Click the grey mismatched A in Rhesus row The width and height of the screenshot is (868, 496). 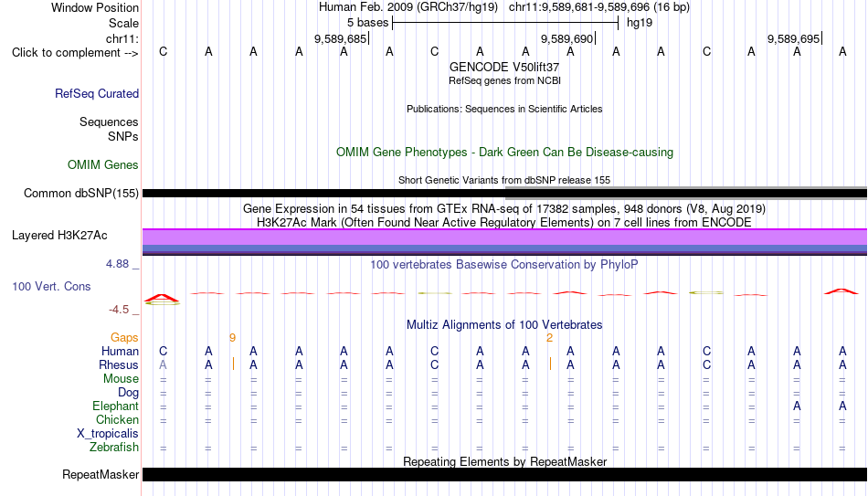163,364
